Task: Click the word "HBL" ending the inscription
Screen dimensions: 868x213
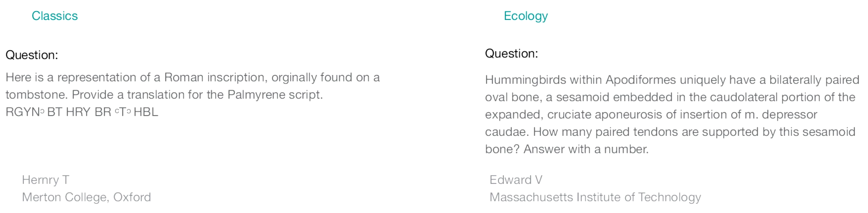Action: pyautogui.click(x=146, y=112)
